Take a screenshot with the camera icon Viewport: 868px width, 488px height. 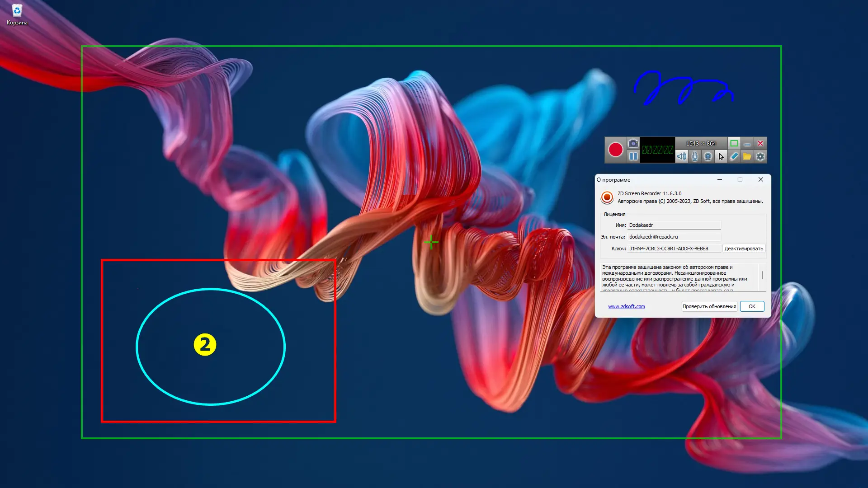633,143
